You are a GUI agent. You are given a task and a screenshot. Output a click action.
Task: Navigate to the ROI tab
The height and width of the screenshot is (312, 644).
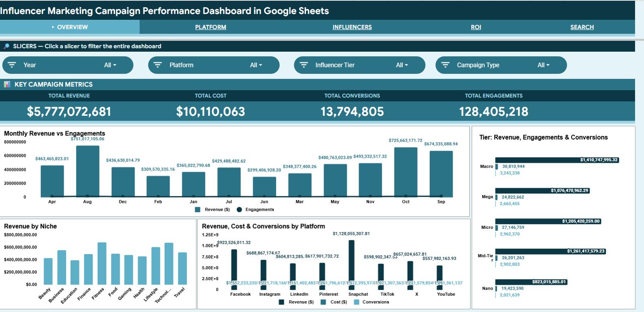click(x=476, y=27)
